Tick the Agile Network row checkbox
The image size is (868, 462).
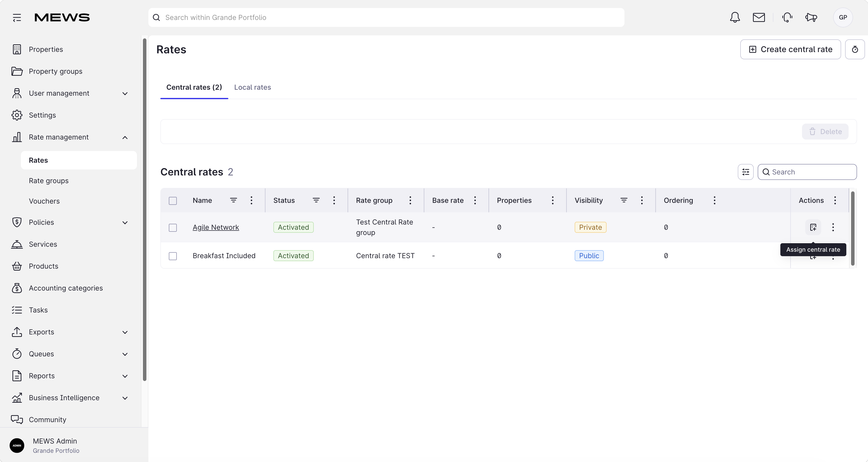click(x=173, y=228)
